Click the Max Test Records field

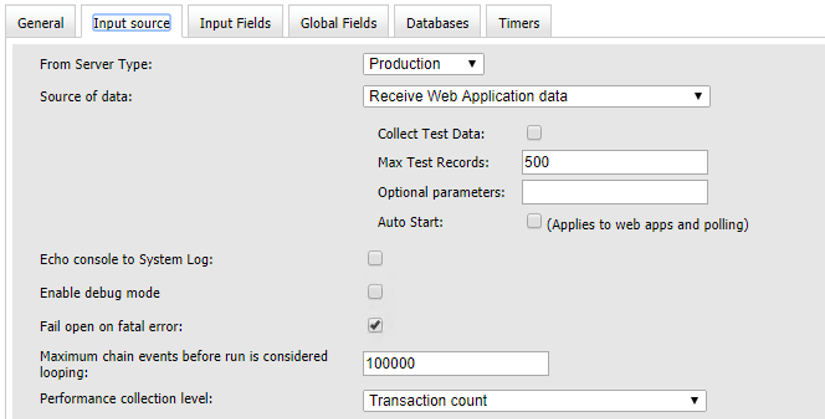(614, 162)
